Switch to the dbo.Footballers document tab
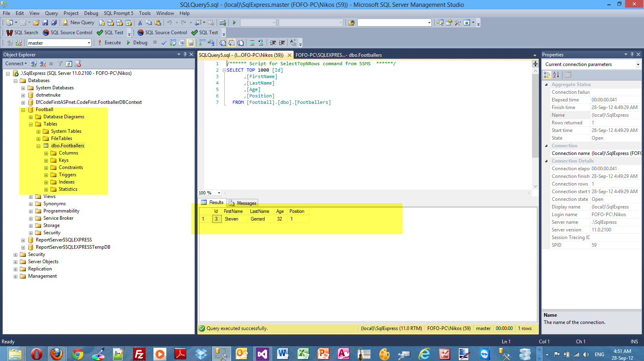This screenshot has height=361, width=644. click(x=338, y=55)
